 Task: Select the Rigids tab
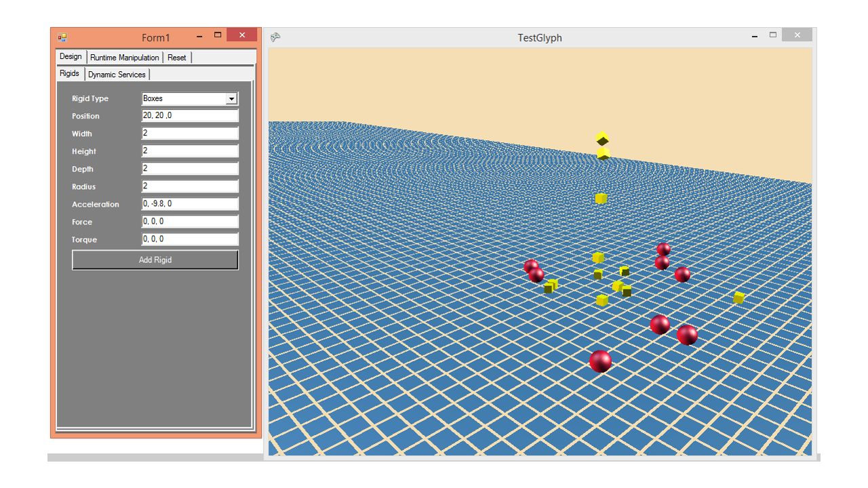(x=68, y=73)
